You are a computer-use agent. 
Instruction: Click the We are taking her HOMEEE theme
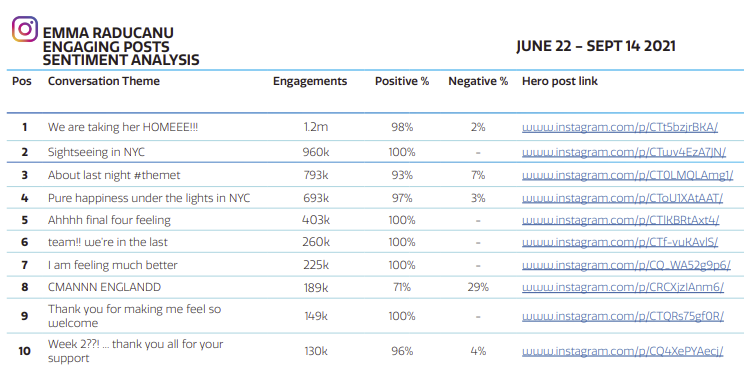pos(123,127)
